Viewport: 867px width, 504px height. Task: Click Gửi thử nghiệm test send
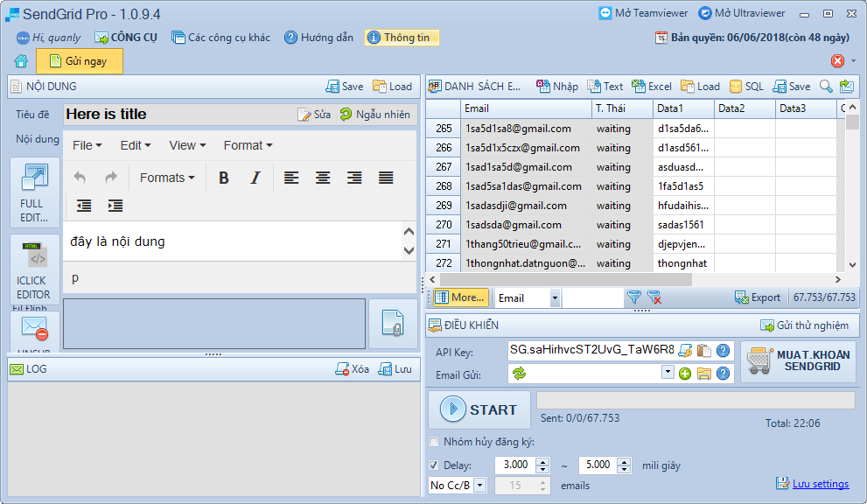(x=805, y=325)
